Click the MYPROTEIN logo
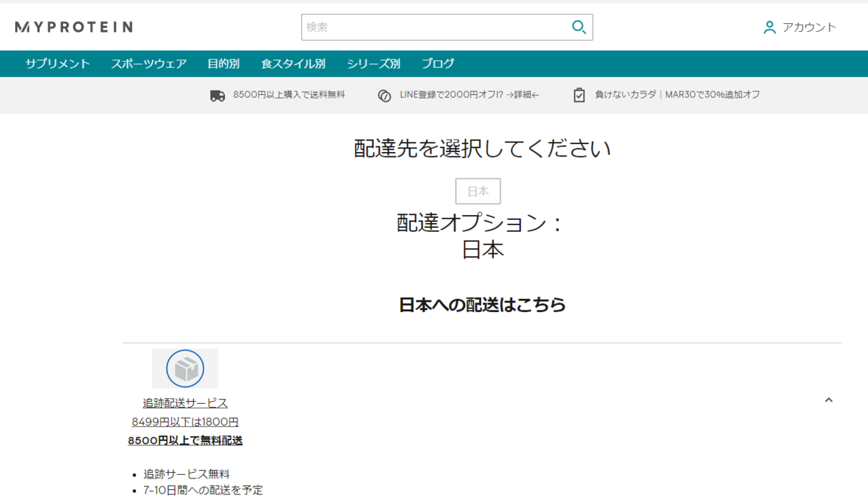The width and height of the screenshot is (868, 498). coord(74,26)
